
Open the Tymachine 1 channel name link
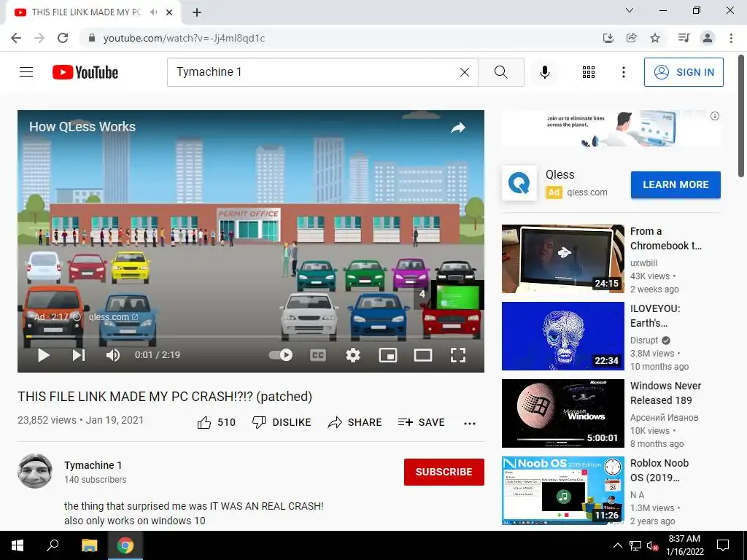tap(93, 465)
